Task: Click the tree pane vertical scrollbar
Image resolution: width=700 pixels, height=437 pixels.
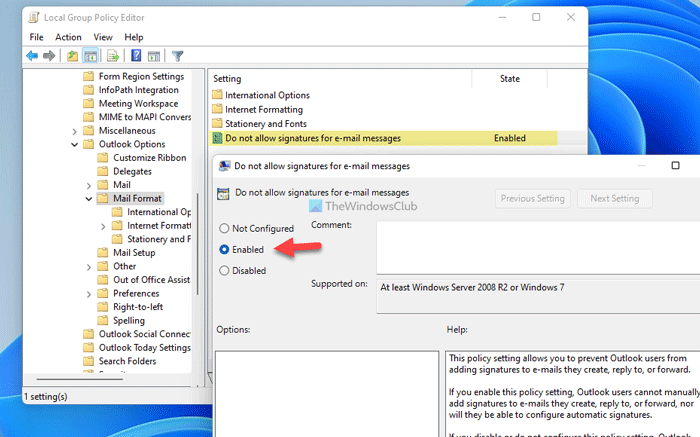Action: coord(197,243)
